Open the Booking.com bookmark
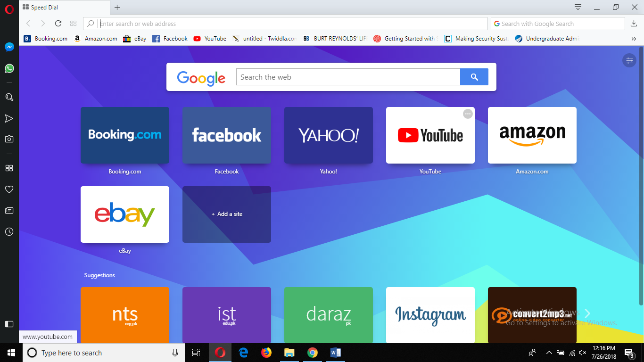 pos(45,39)
